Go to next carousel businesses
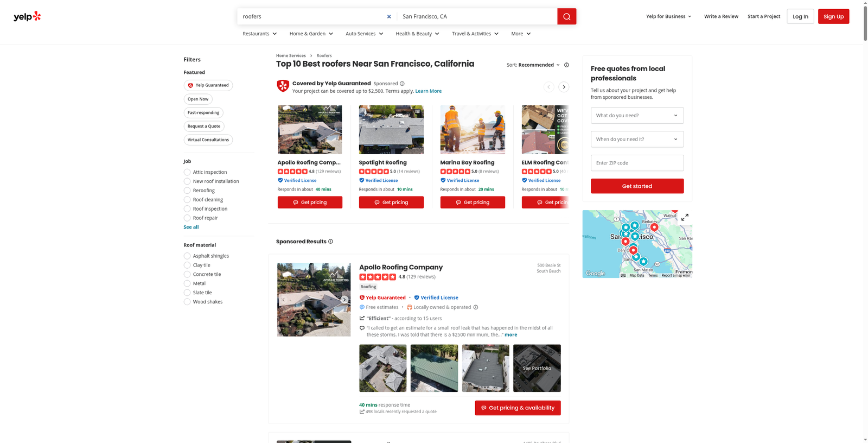Image resolution: width=868 pixels, height=443 pixels. [564, 87]
